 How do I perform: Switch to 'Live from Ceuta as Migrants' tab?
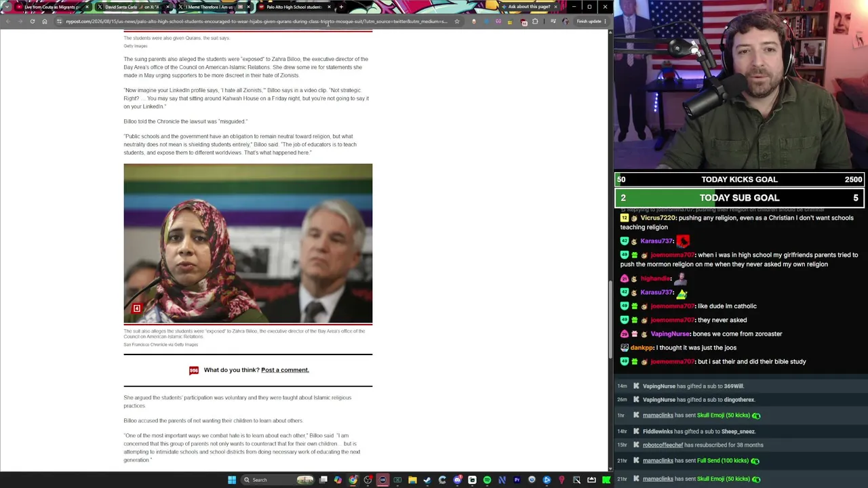point(52,7)
